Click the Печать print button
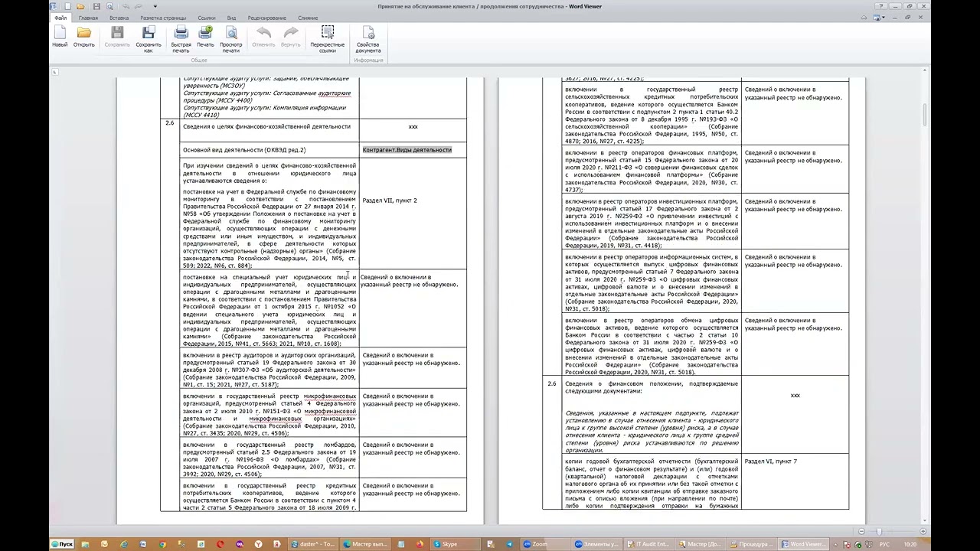 coord(205,37)
